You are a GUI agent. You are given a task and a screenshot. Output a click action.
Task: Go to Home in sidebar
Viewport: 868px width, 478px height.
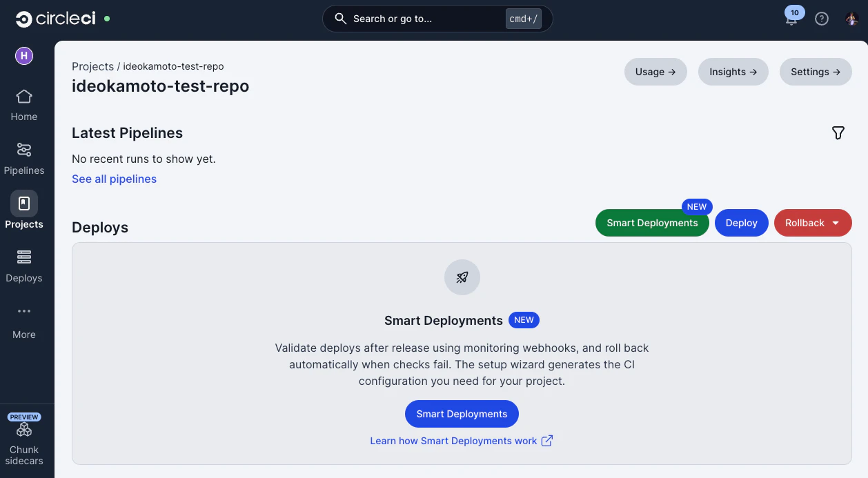(24, 106)
